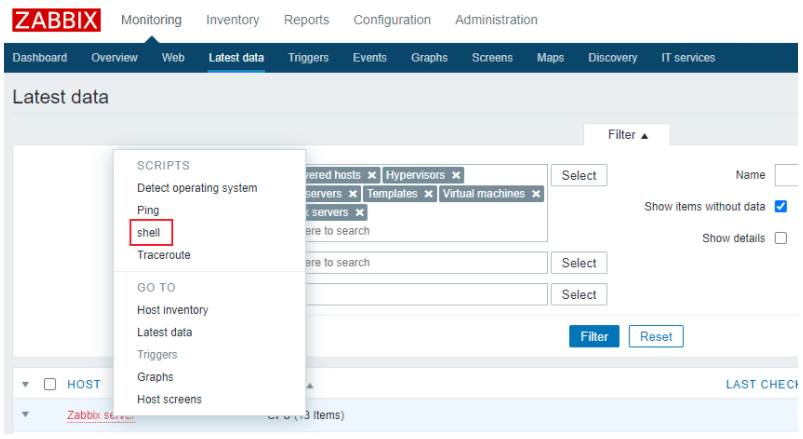
Task: Click the Name filter input field
Action: coord(787,175)
